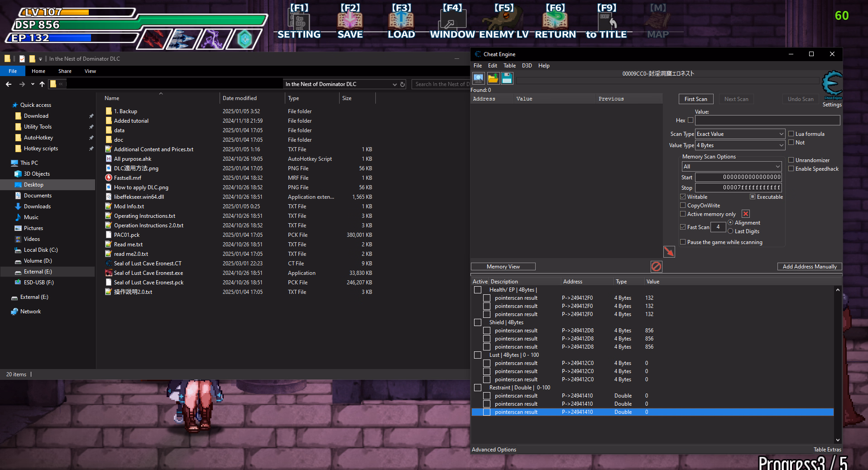Click the save table floppy icon
The height and width of the screenshot is (470, 868).
click(x=507, y=78)
